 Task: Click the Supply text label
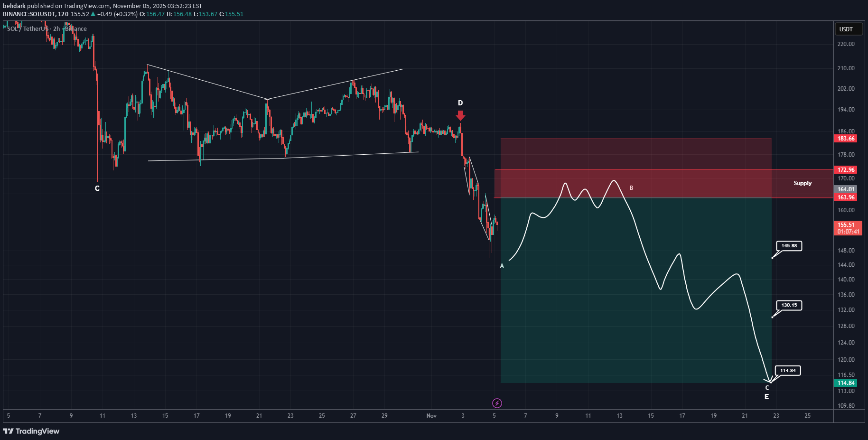click(802, 183)
